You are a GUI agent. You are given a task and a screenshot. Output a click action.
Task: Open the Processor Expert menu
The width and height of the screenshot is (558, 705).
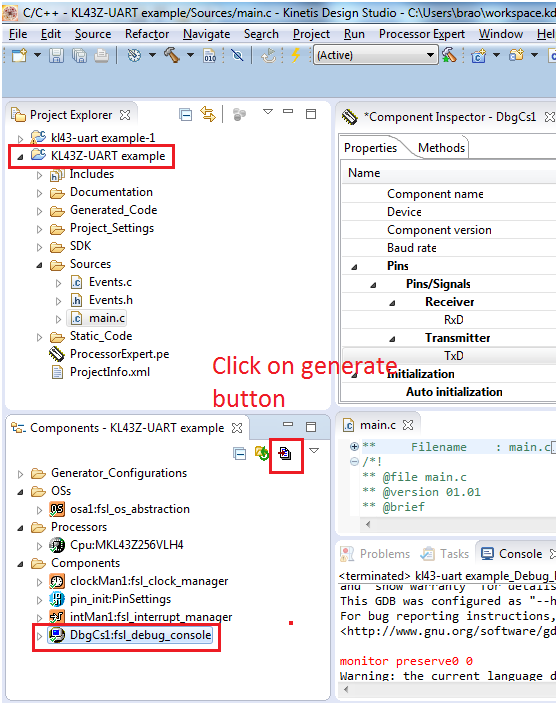click(422, 34)
